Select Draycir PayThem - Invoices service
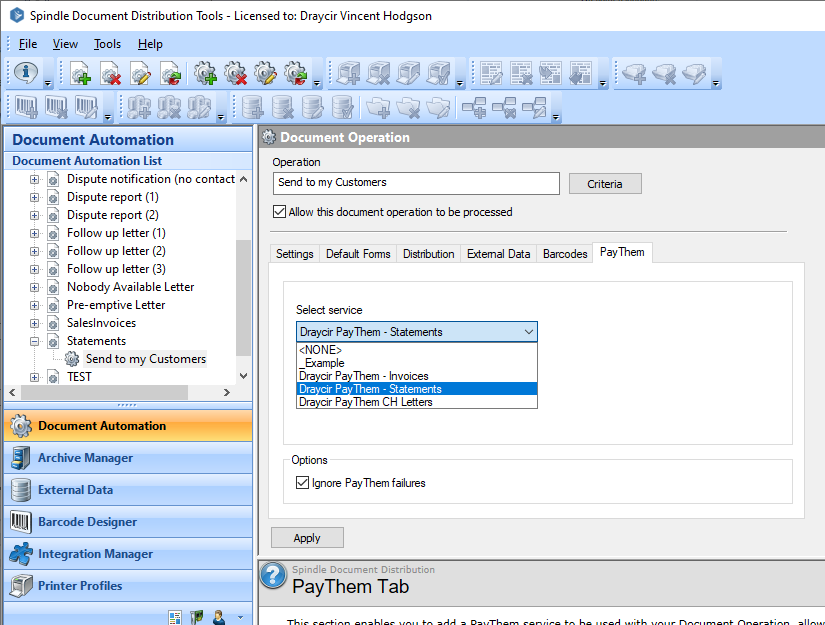This screenshot has width=825, height=625. coord(417,376)
